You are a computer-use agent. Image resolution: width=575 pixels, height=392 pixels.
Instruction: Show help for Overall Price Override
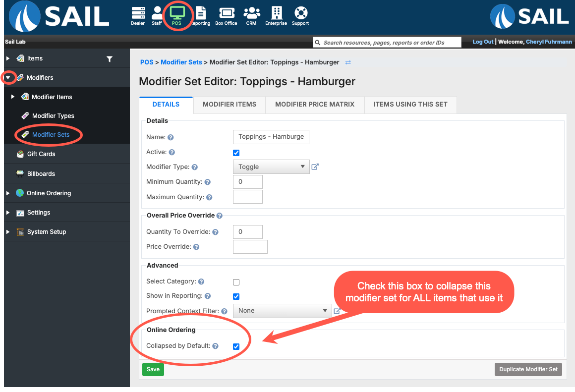pyautogui.click(x=219, y=216)
